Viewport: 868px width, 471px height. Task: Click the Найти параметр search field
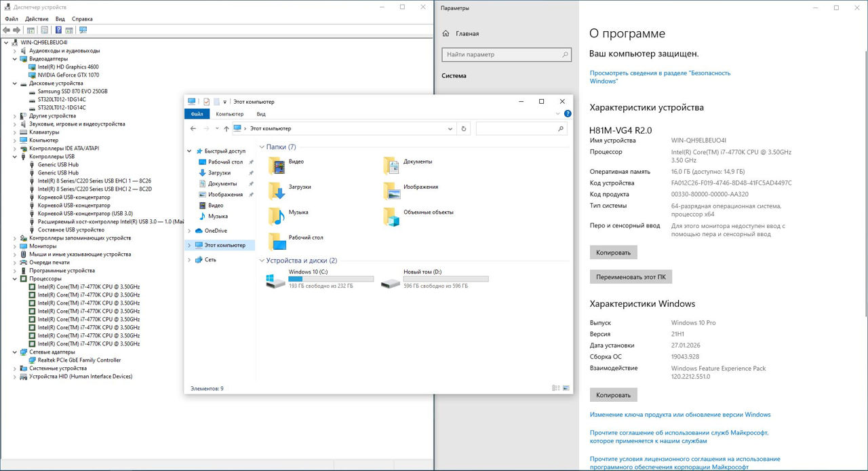[x=502, y=54]
